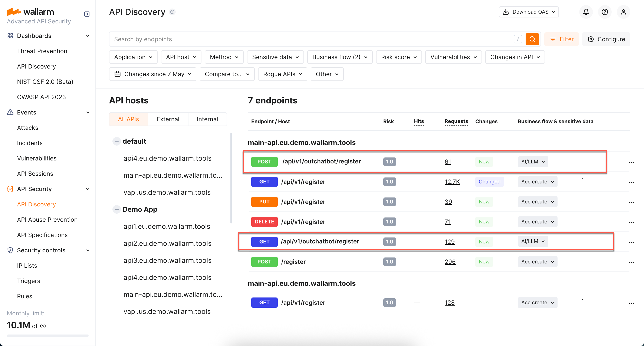Click the monthly limit progress bar
Viewport: 644px width, 346px height.
tap(47, 336)
